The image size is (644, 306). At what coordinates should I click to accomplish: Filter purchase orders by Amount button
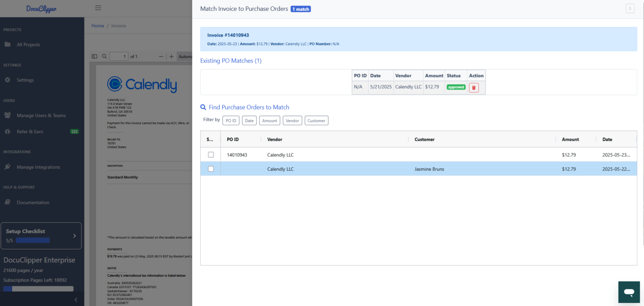(x=270, y=120)
